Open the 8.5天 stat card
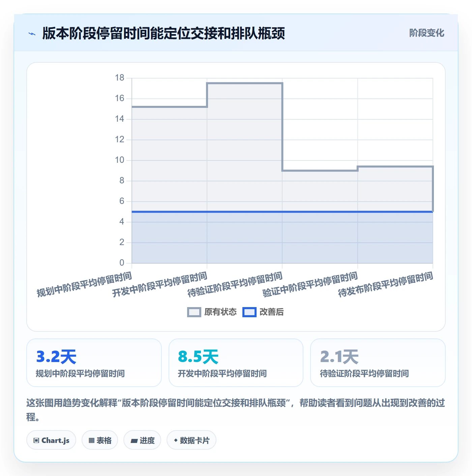Viewport: 472px width, 476px height. pos(236,363)
